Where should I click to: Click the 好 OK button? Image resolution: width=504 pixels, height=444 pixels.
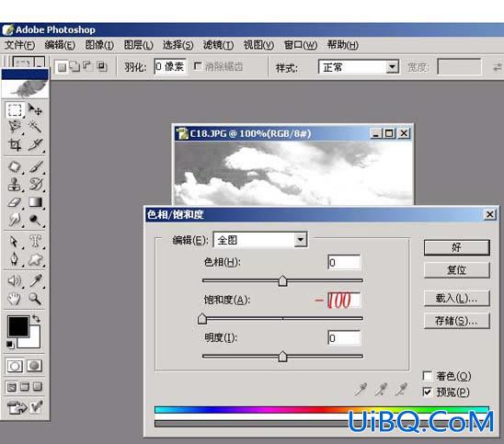click(456, 247)
